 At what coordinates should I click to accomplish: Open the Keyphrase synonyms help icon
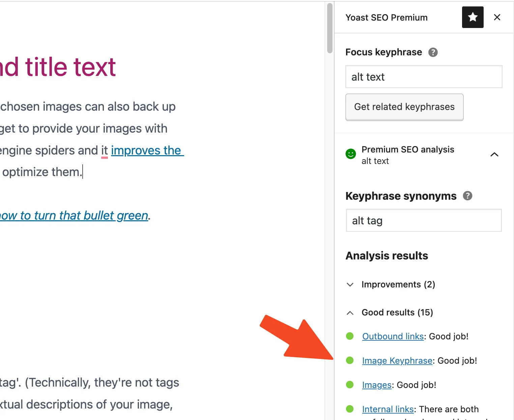coord(468,196)
